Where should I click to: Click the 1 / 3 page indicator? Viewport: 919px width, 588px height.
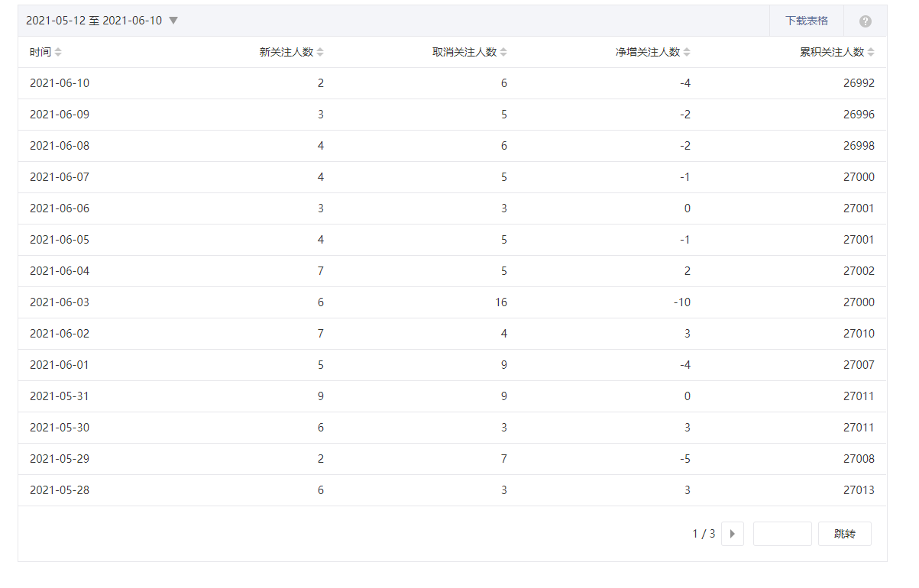[x=704, y=534]
